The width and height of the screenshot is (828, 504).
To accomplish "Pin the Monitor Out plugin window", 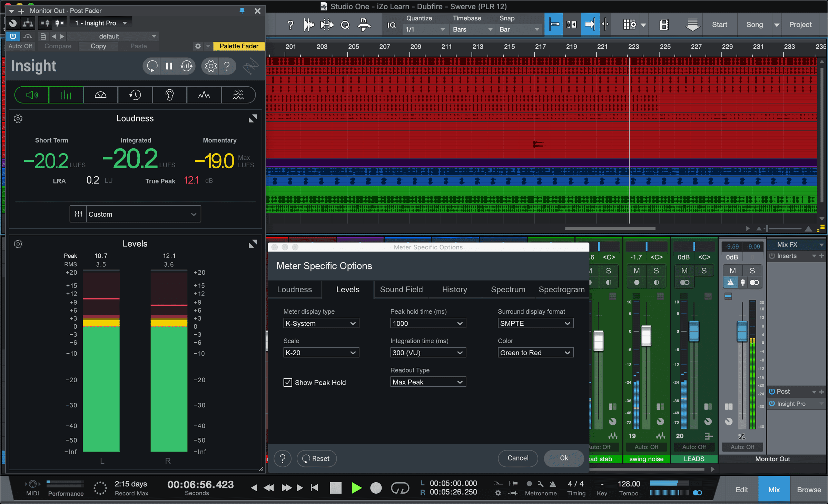I will coord(242,11).
